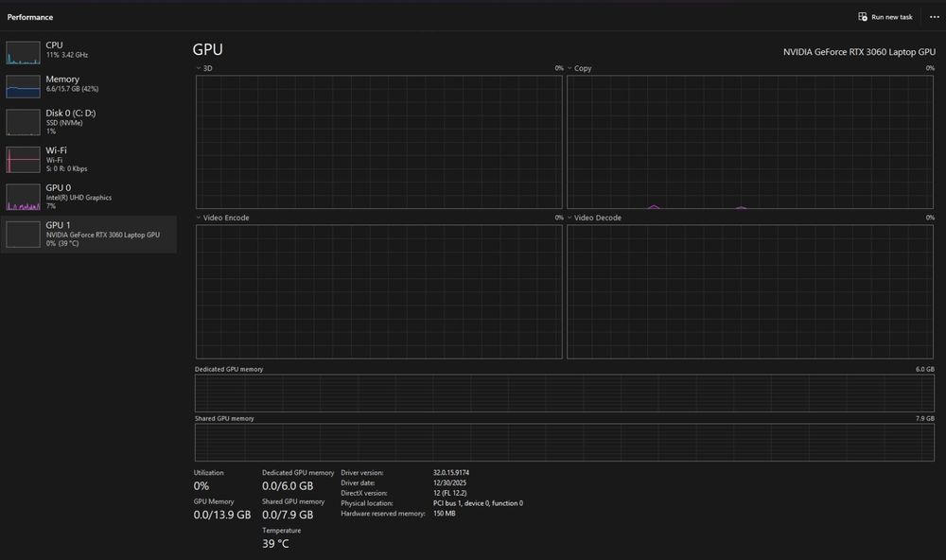Select the GPU 0 Intel UHD Graphics thumbnail
The image size is (946, 560).
pos(23,198)
